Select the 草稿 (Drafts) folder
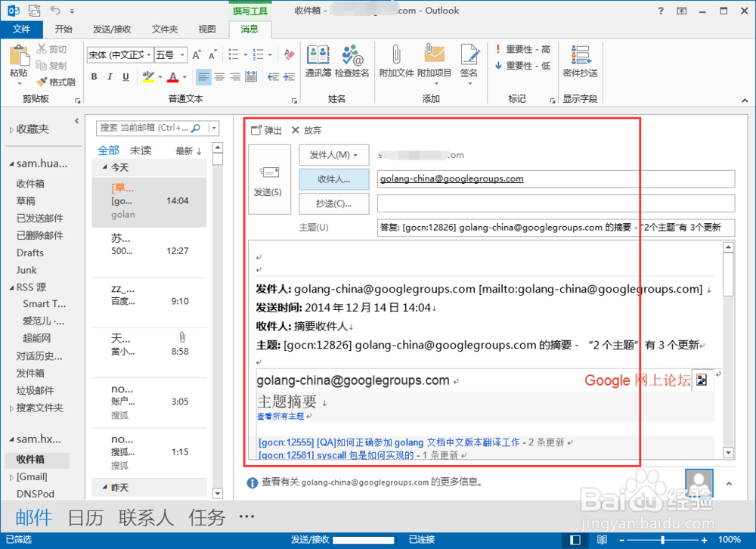This screenshot has height=549, width=756. click(x=26, y=201)
